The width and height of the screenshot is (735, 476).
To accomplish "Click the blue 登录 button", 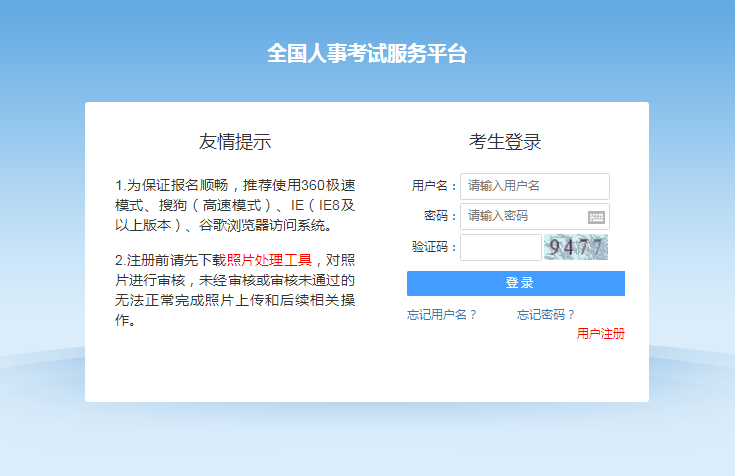I will pos(516,283).
